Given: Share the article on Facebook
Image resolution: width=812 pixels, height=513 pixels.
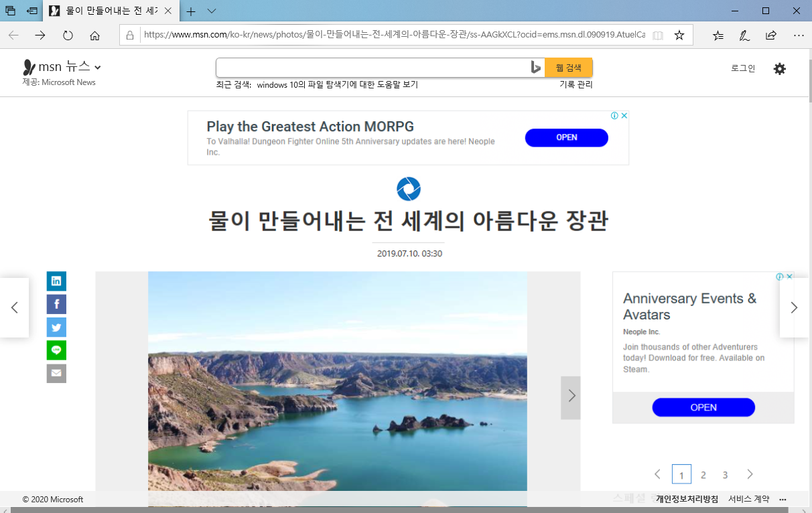Looking at the screenshot, I should click(56, 305).
